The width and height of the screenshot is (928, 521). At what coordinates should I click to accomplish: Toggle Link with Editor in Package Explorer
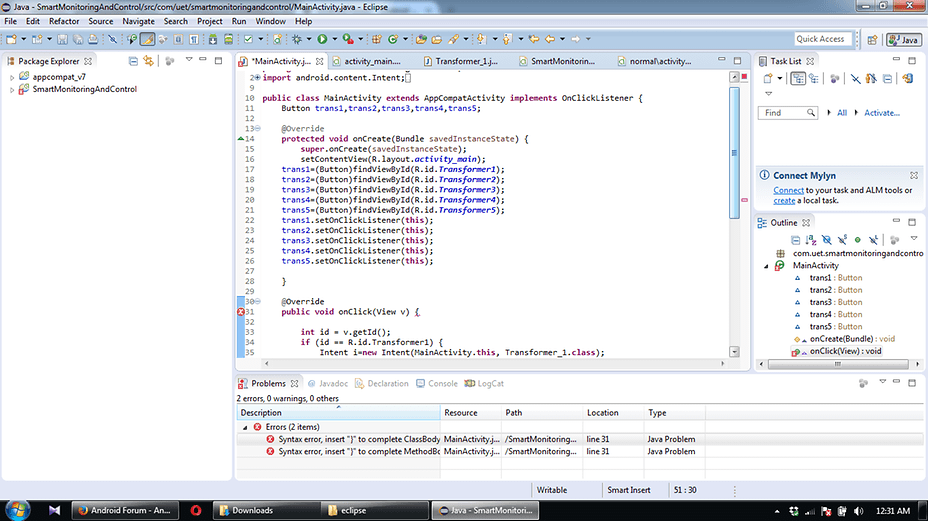click(149, 61)
